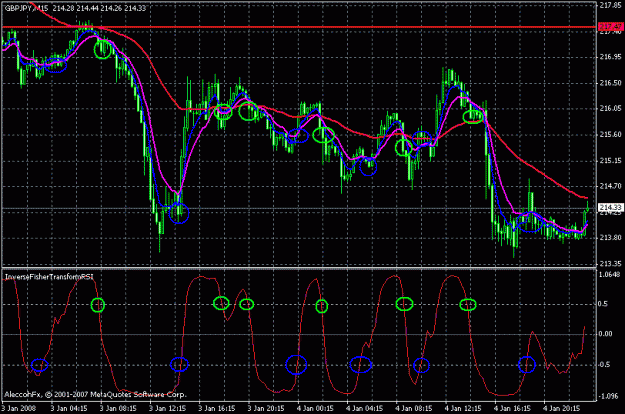The width and height of the screenshot is (625, 414).
Task: Click the -1.096 indicator scale value
Action: point(609,396)
